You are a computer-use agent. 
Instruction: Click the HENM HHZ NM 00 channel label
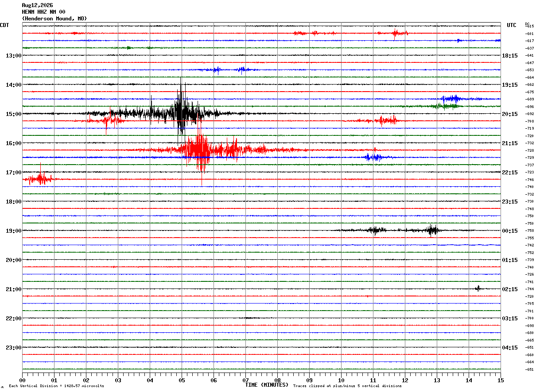pos(43,12)
